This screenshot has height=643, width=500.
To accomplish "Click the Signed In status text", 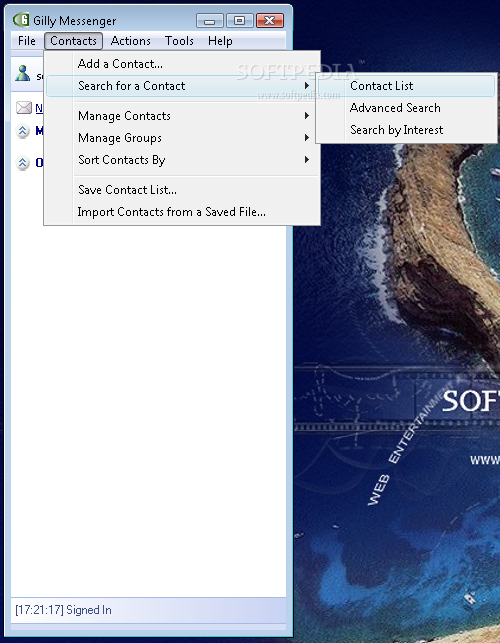I will 63,610.
